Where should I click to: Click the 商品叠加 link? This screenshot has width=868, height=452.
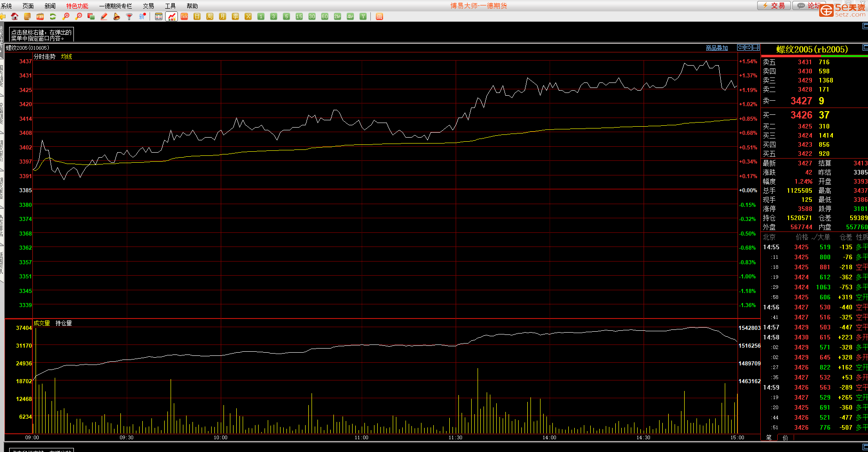click(x=717, y=48)
